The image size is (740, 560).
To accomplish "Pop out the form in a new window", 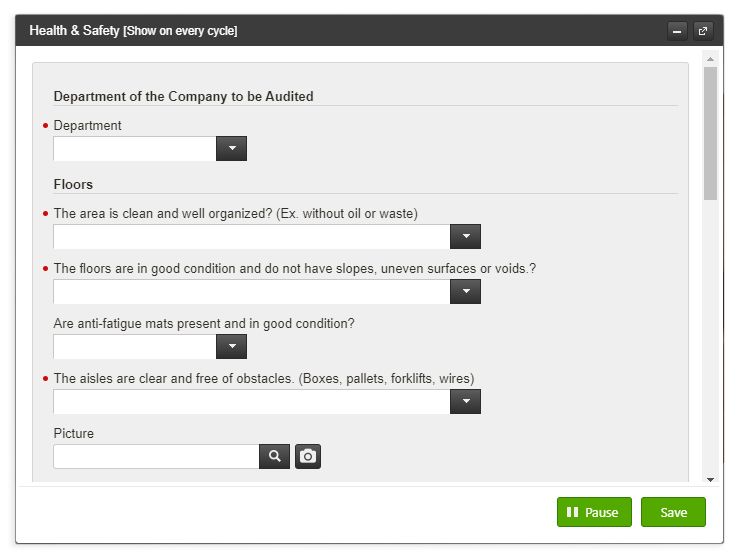I will 703,31.
